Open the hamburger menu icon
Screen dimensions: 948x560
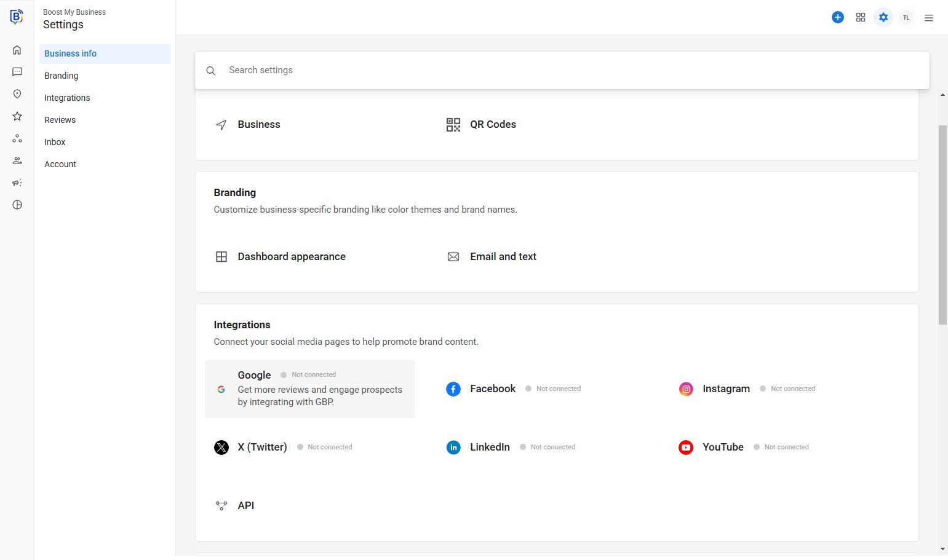pos(928,18)
